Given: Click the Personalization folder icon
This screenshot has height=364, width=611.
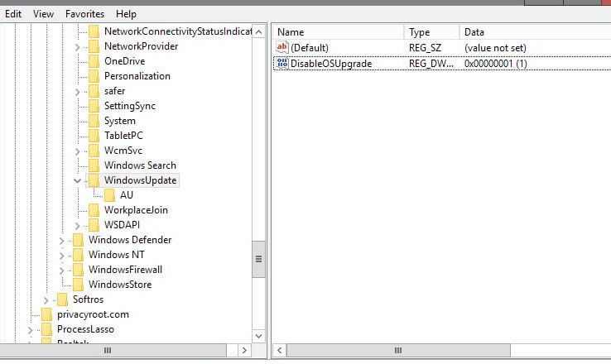Looking at the screenshot, I should pyautogui.click(x=94, y=76).
